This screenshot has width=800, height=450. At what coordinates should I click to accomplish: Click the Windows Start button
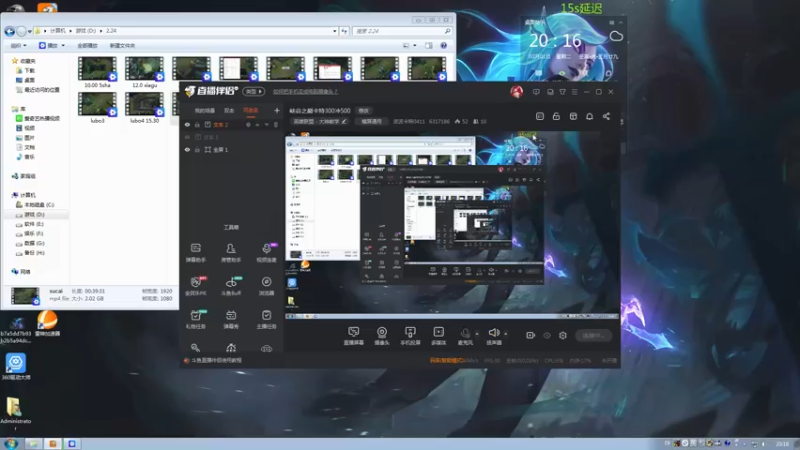[x=10, y=444]
